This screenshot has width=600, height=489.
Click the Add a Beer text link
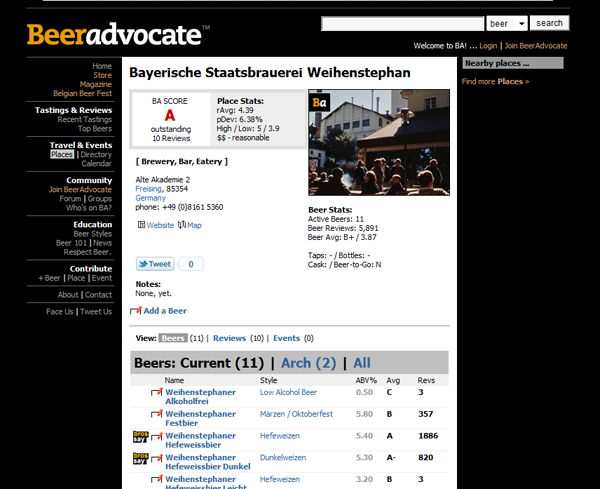coord(165,311)
